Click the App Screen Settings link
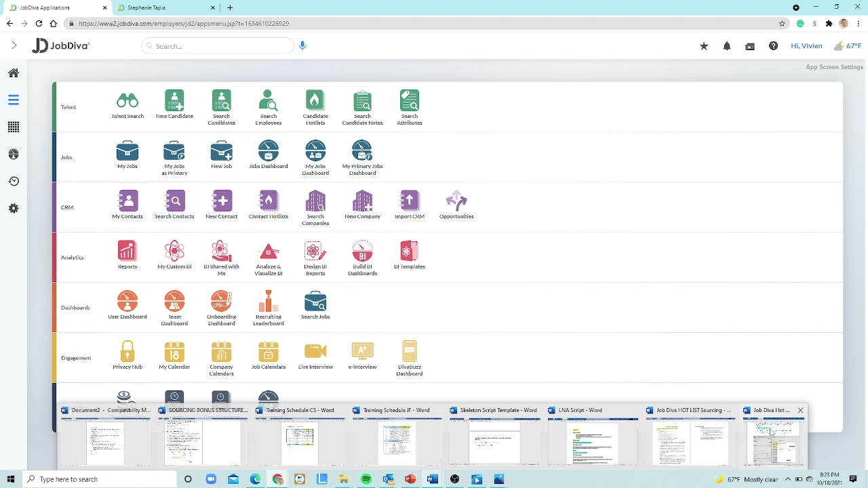 (834, 67)
